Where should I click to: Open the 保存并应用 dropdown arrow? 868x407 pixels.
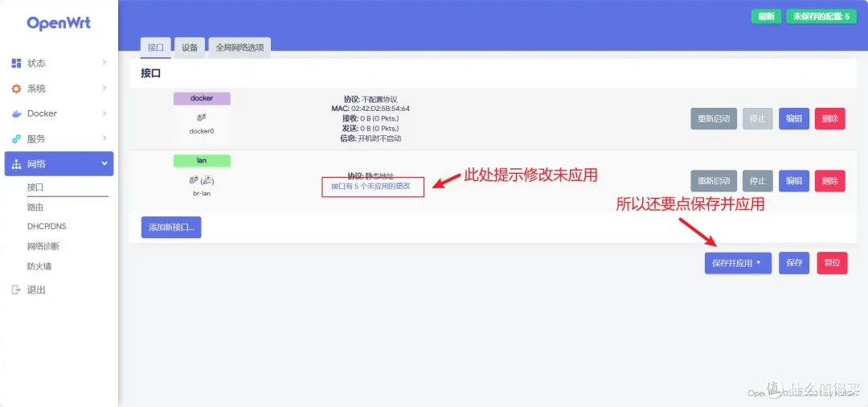759,263
